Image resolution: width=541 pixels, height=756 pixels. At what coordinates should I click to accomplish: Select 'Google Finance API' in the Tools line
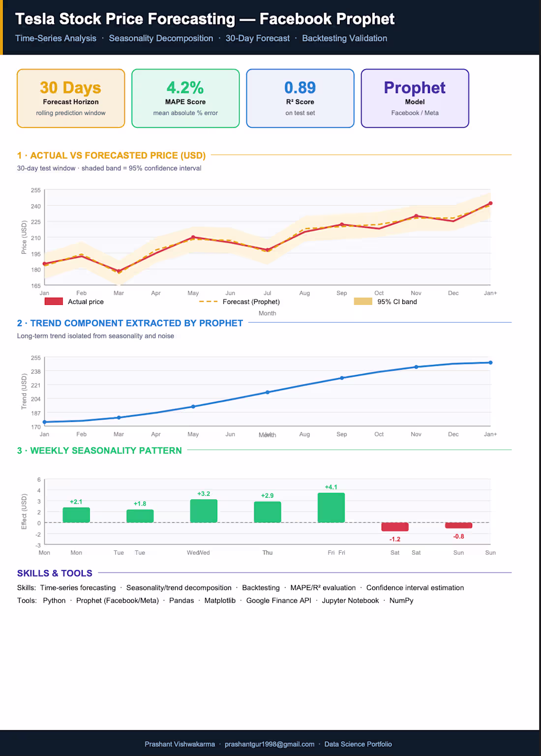pyautogui.click(x=279, y=601)
